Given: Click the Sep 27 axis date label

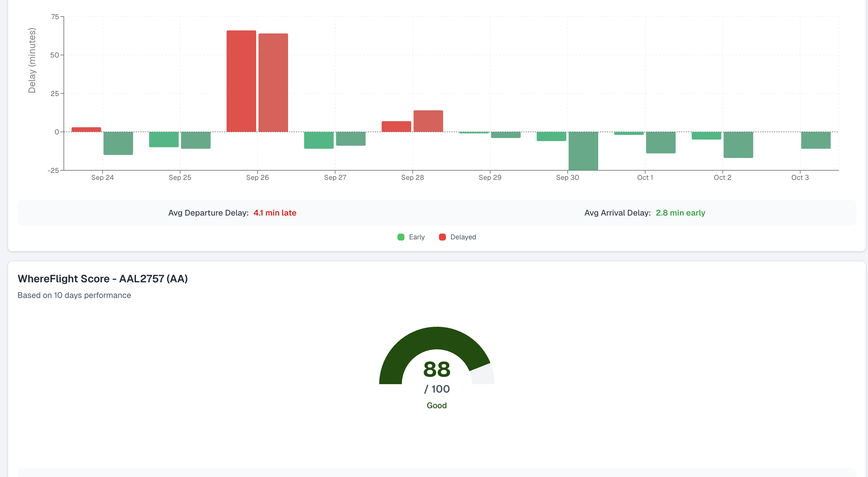Looking at the screenshot, I should 335,178.
